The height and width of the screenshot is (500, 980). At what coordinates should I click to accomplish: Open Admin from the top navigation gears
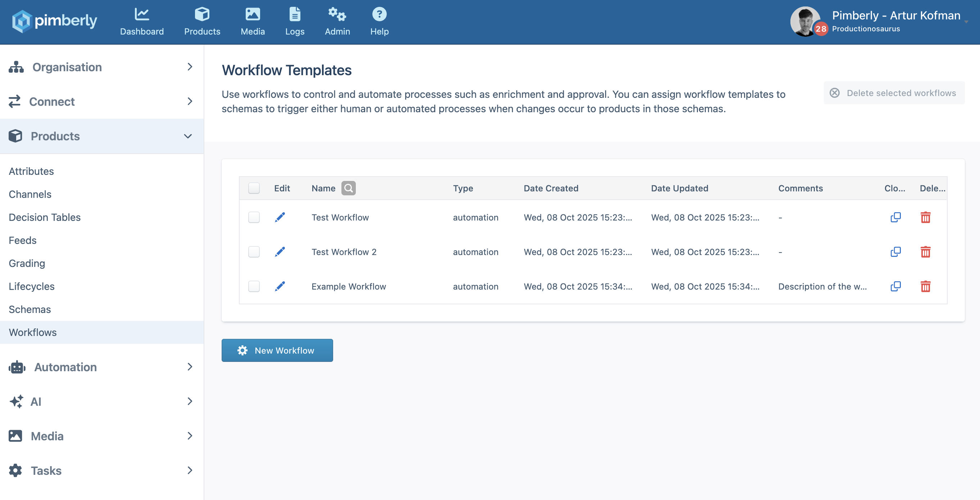(337, 21)
